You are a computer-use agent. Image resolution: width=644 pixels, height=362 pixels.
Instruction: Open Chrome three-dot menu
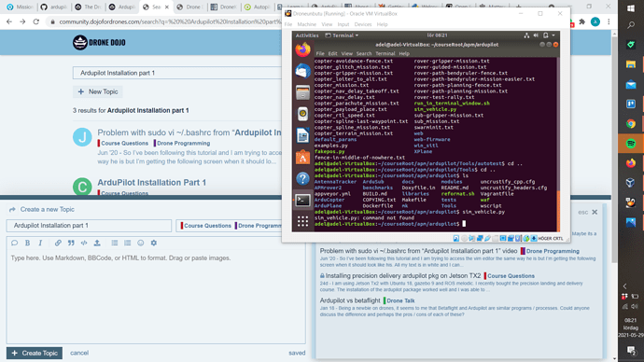pyautogui.click(x=609, y=21)
